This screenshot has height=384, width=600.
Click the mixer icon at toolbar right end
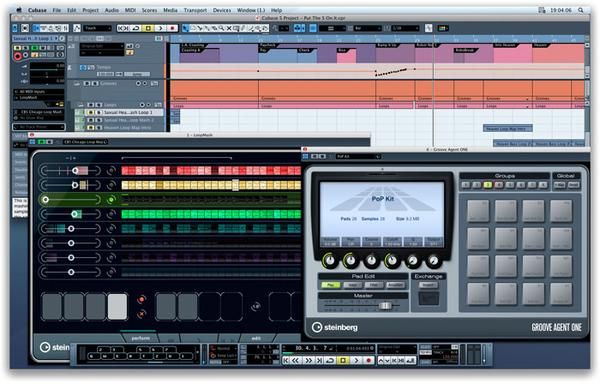(x=443, y=28)
